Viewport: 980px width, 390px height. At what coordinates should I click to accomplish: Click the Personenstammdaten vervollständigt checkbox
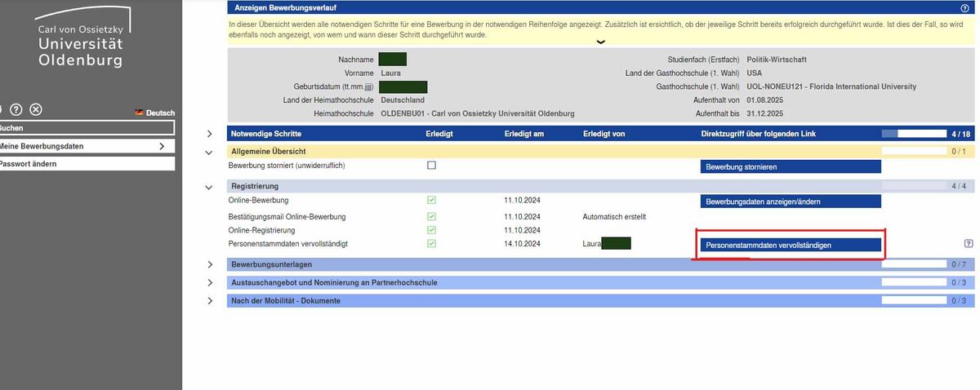click(x=431, y=243)
